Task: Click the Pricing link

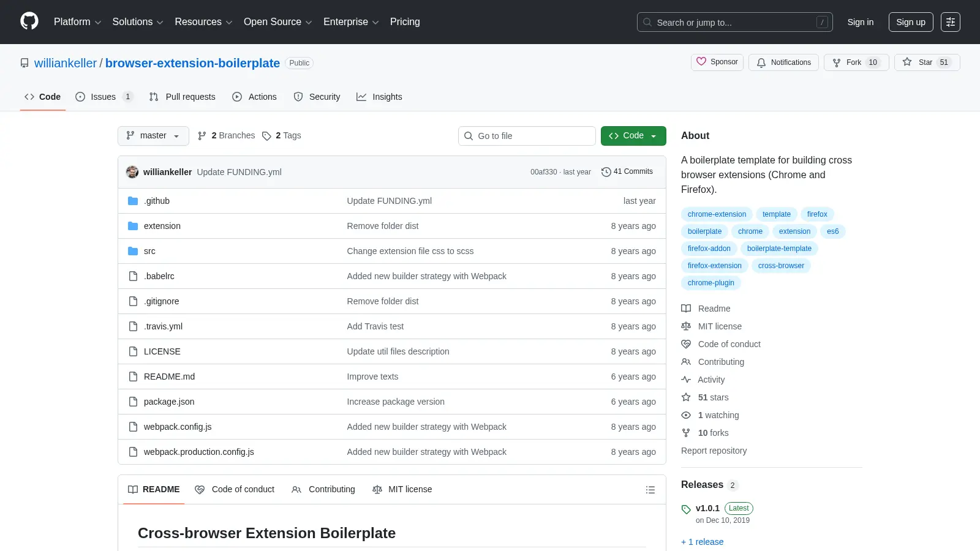Action: point(405,22)
